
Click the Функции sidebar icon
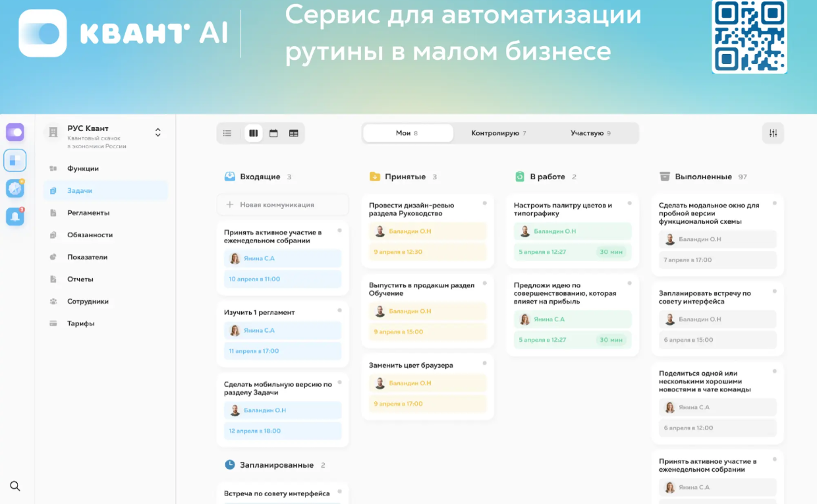tap(53, 169)
